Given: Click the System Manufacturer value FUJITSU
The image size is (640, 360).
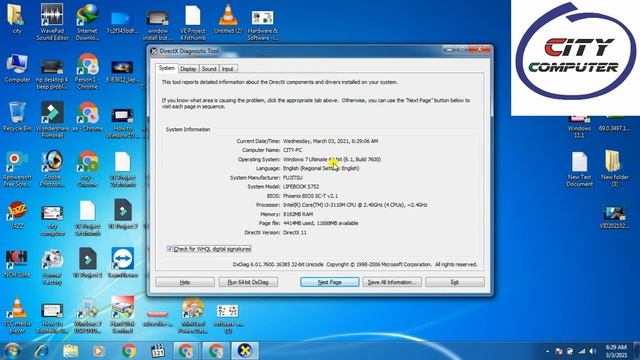Looking at the screenshot, I should click(x=293, y=178).
